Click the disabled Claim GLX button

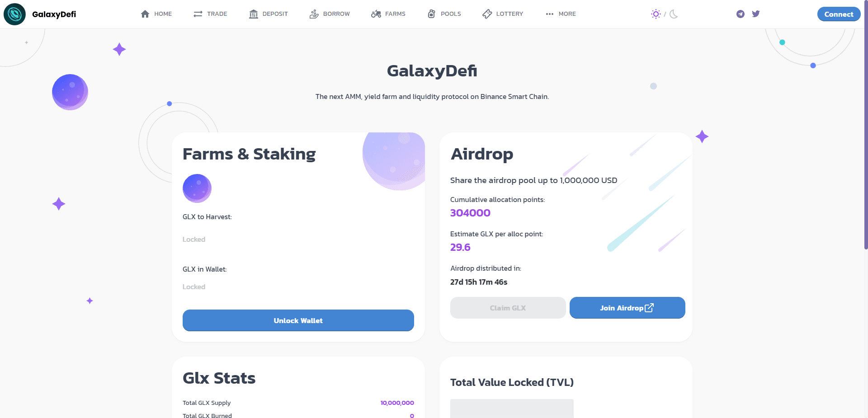coord(508,308)
